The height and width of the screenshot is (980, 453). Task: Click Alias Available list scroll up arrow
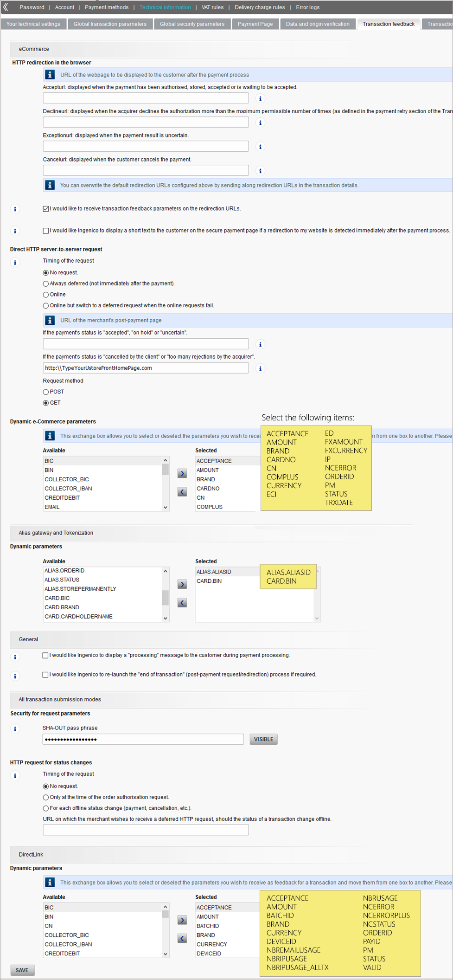pyautogui.click(x=165, y=571)
